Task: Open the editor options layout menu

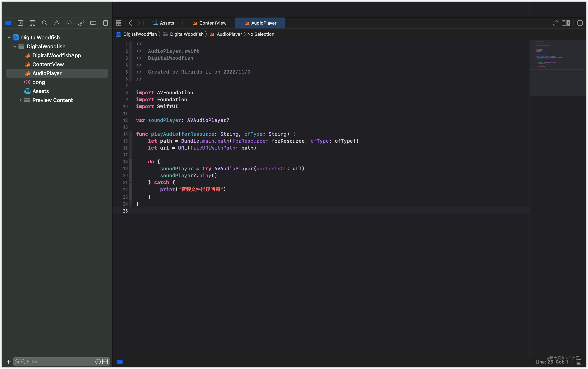Action: pyautogui.click(x=566, y=23)
